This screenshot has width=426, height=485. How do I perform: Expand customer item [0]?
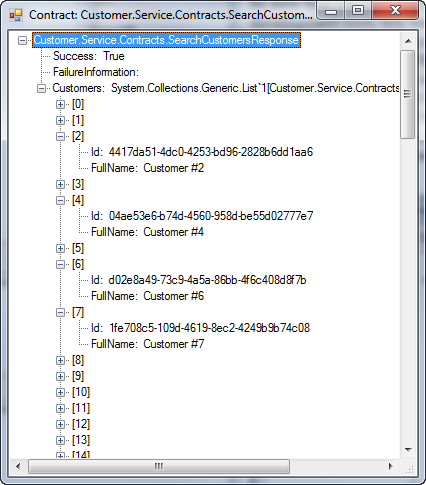[60, 105]
